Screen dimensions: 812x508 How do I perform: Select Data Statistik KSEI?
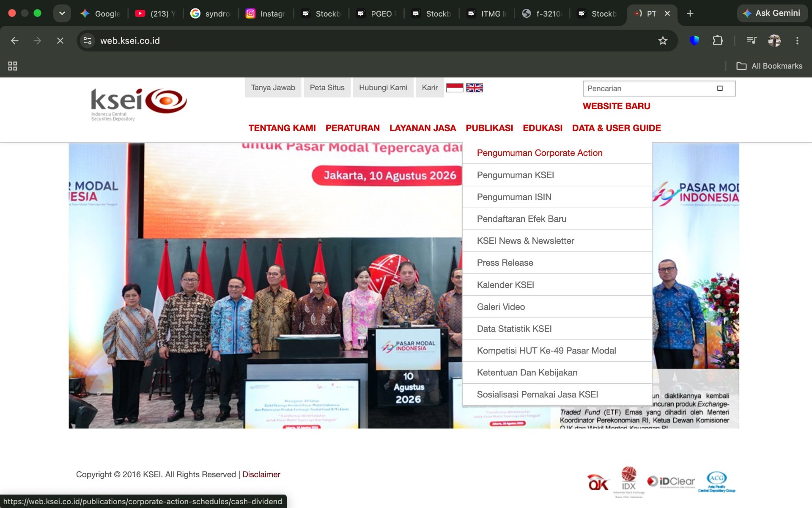(x=557, y=329)
